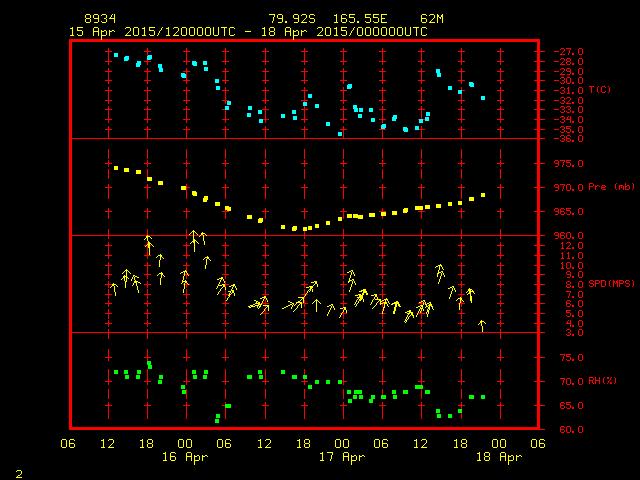Click the 960.0 pressure tick label
Image resolution: width=640 pixels, height=480 pixels.
click(x=567, y=236)
